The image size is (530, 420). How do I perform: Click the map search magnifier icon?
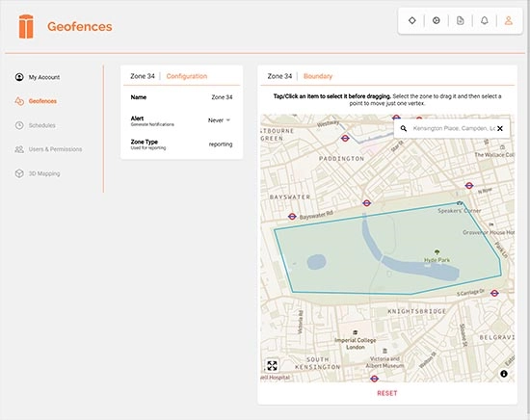[x=404, y=128]
